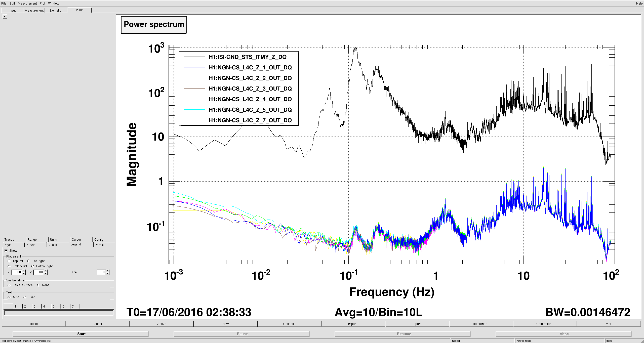Click the Export button
This screenshot has height=343, width=644.
(417, 324)
